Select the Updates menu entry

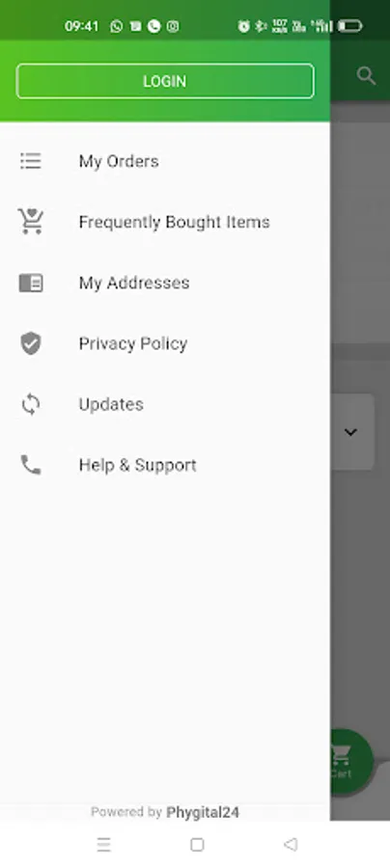(165, 405)
